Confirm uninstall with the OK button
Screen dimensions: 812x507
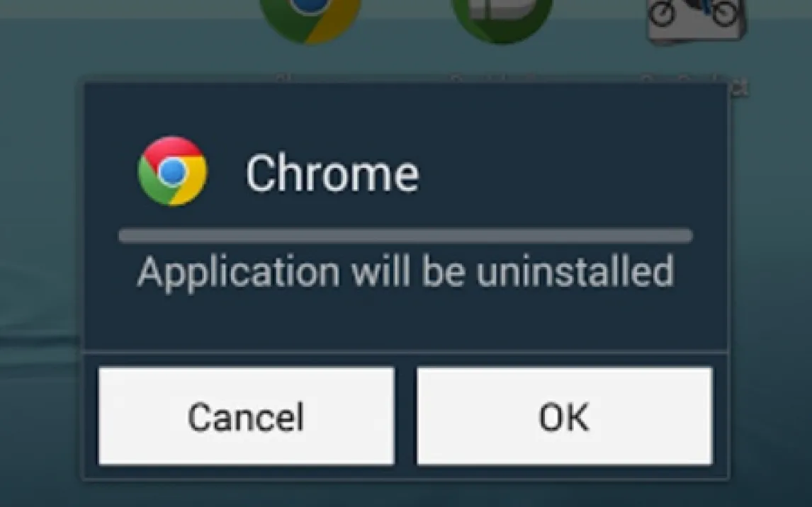(565, 416)
